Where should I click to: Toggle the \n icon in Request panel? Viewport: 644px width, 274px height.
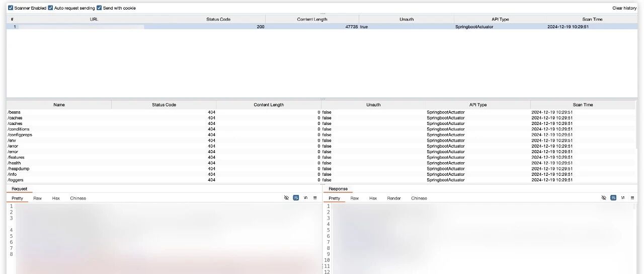(x=305, y=198)
